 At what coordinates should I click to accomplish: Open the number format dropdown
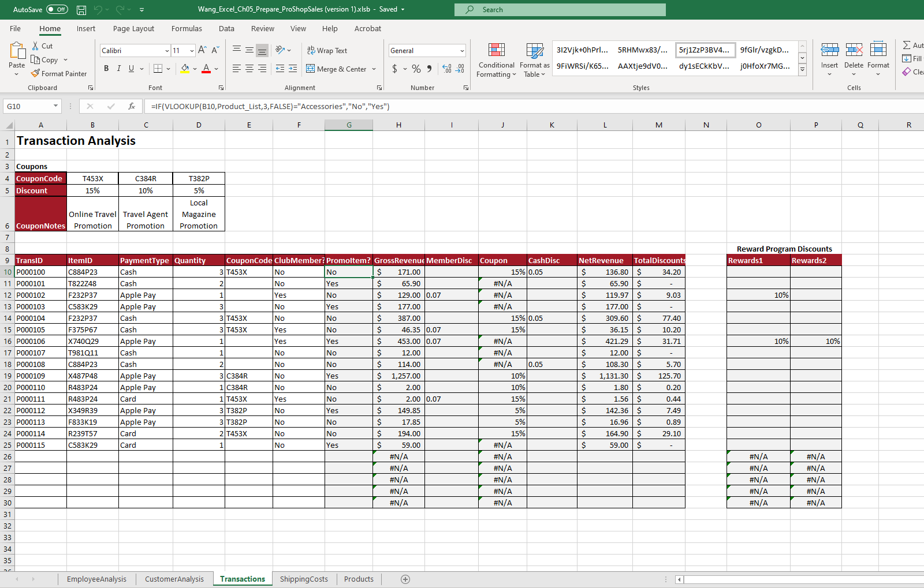[462, 51]
